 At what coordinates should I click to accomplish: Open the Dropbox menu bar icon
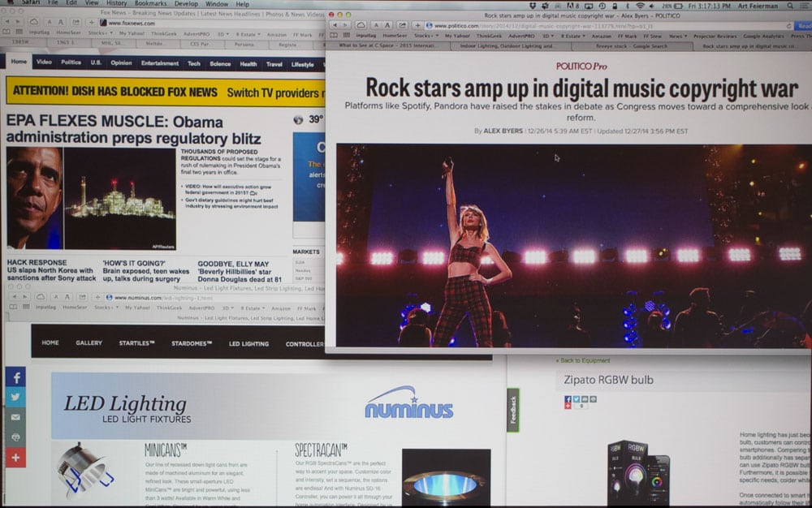(x=533, y=6)
